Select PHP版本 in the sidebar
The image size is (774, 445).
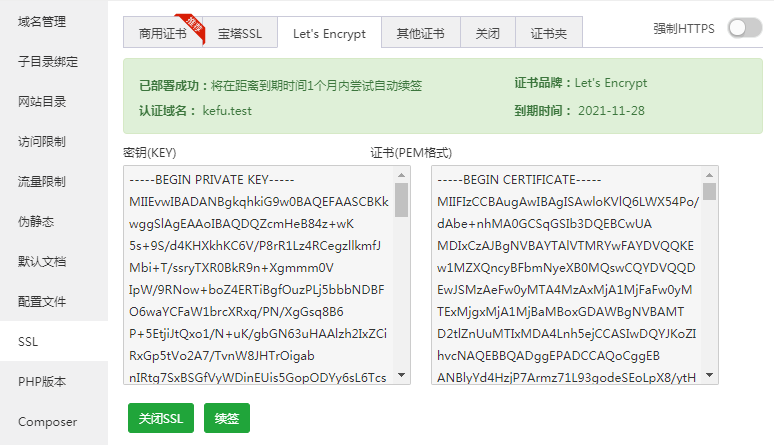pyautogui.click(x=42, y=381)
